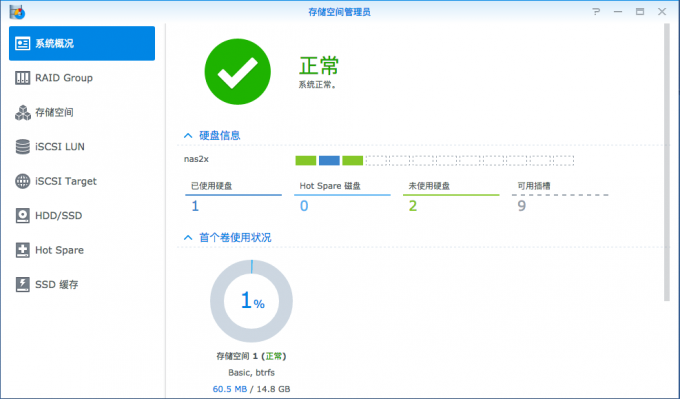Minimize the Storage Manager window
The image size is (680, 399).
pyautogui.click(x=618, y=12)
